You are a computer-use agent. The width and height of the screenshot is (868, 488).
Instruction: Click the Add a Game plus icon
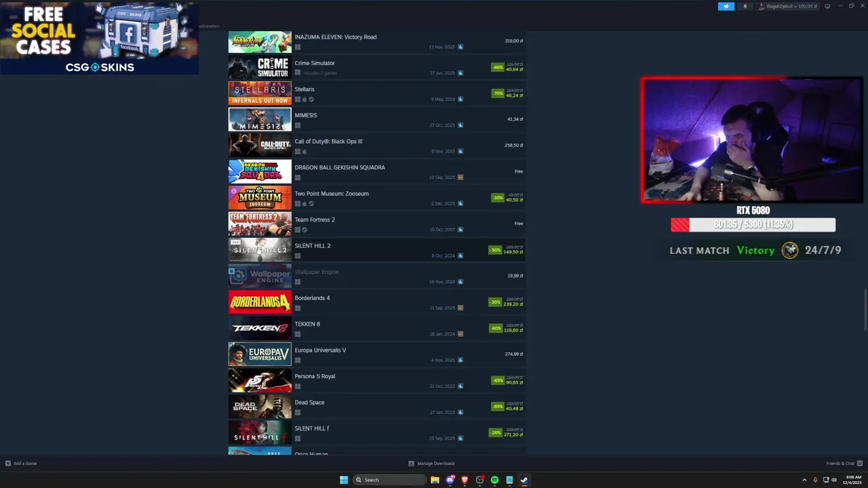click(x=8, y=464)
